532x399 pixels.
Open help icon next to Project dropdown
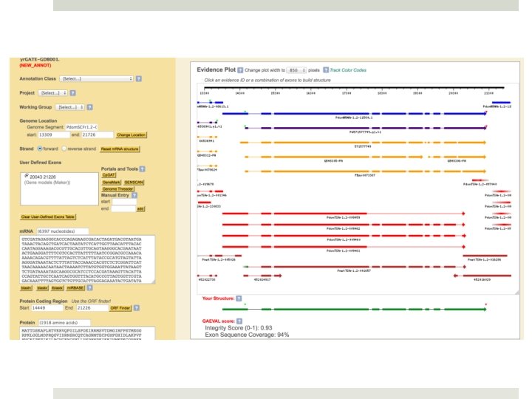[x=73, y=93]
